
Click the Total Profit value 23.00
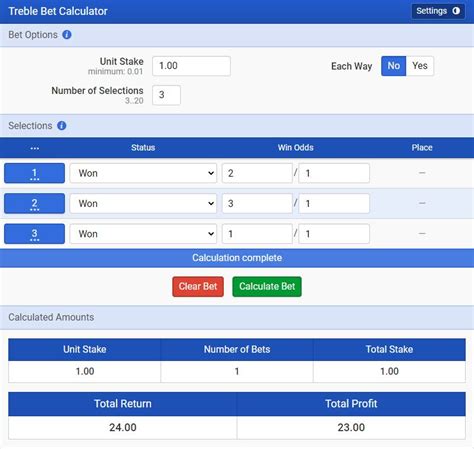tap(351, 427)
